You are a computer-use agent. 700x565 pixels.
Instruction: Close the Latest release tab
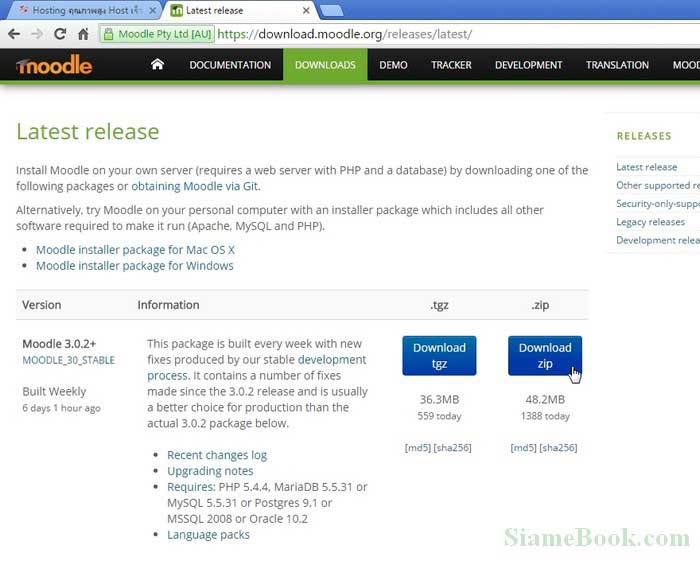coord(306,10)
